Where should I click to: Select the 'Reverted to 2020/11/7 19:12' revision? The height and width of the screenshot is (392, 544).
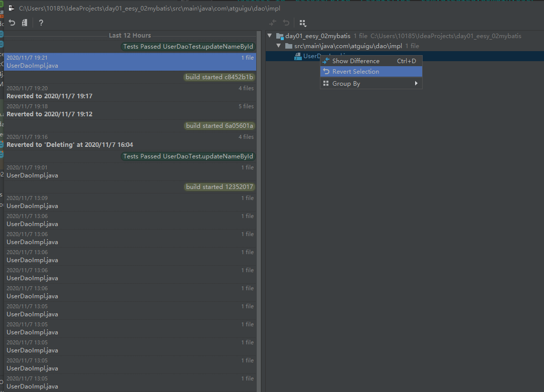[x=49, y=114]
